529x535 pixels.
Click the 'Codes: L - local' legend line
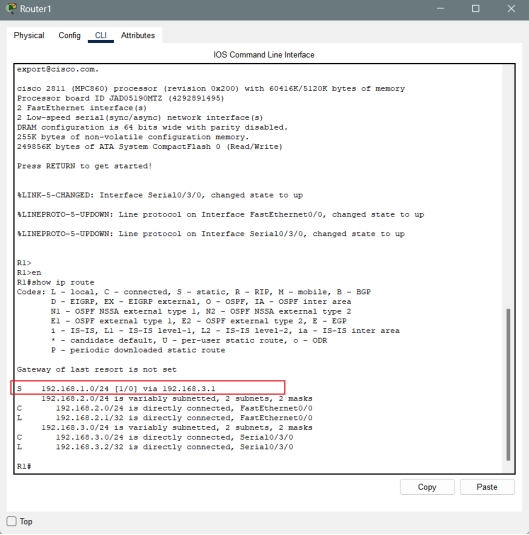(x=194, y=292)
